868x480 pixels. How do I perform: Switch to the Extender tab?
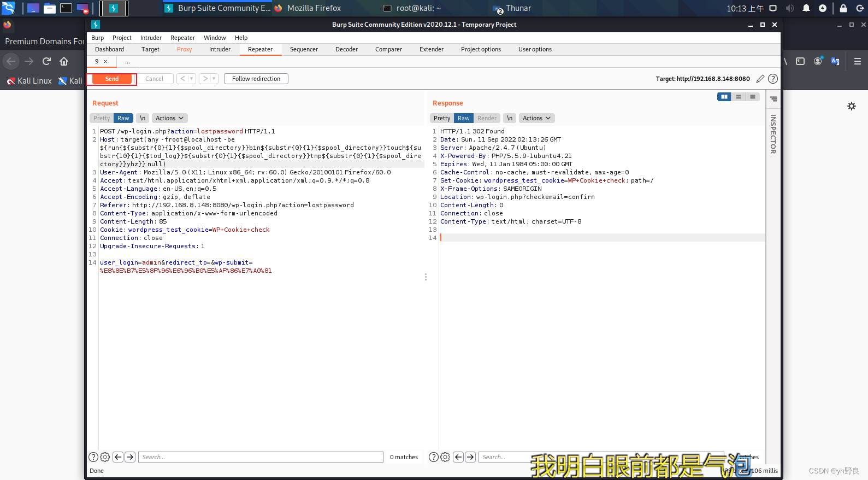tap(432, 49)
